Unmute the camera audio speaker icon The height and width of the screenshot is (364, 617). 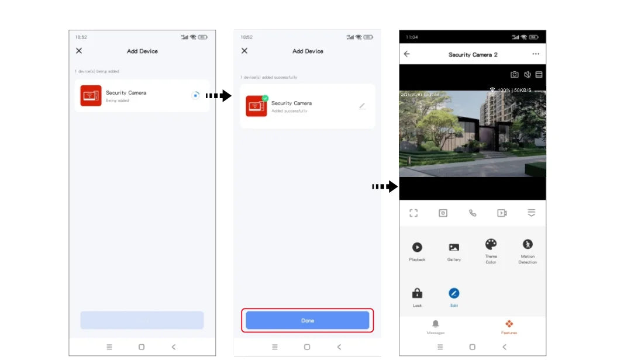pos(527,74)
